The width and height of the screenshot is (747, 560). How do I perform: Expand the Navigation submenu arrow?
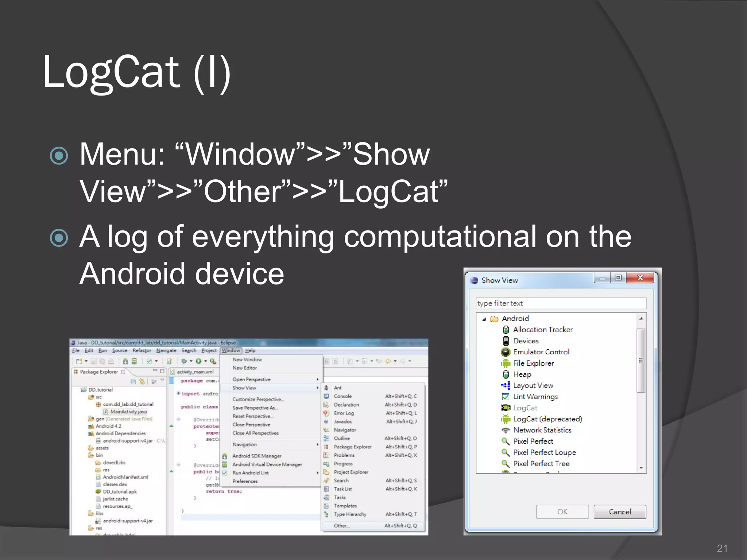(317, 444)
